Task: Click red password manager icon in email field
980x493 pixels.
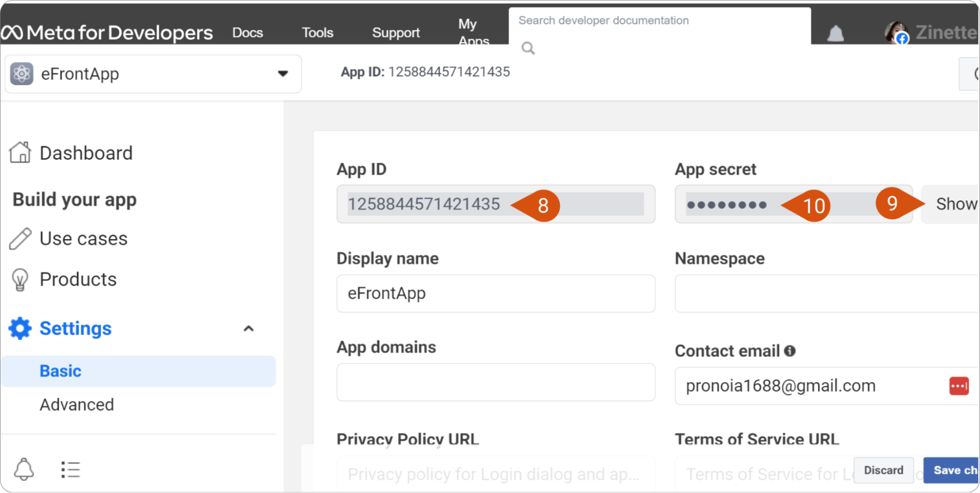Action: pos(959,386)
